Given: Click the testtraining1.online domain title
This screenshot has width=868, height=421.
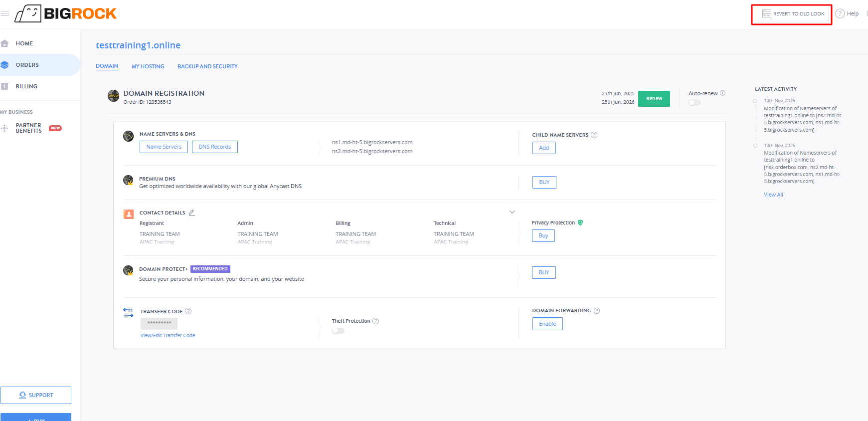Looking at the screenshot, I should click(x=138, y=45).
